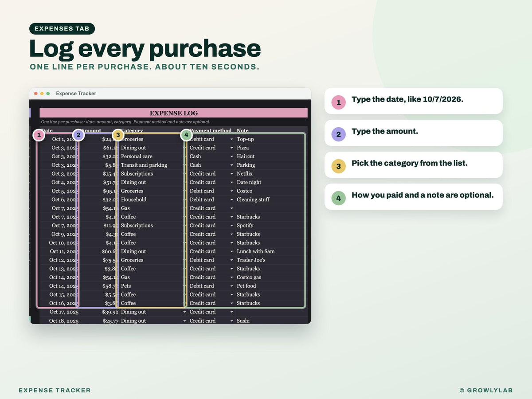The image size is (532, 399).
Task: Select Debit card cell in the Top-up row
Action: coord(211,139)
